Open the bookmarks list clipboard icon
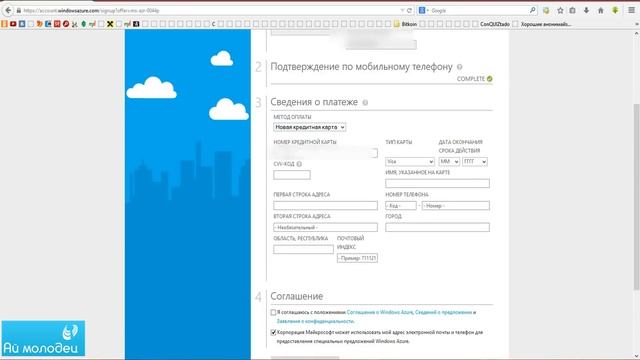This screenshot has height=360, width=640. (572, 11)
